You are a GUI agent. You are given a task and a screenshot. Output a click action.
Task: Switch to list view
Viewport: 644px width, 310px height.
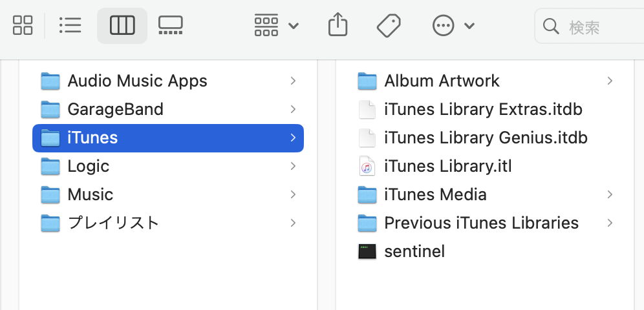pos(70,25)
